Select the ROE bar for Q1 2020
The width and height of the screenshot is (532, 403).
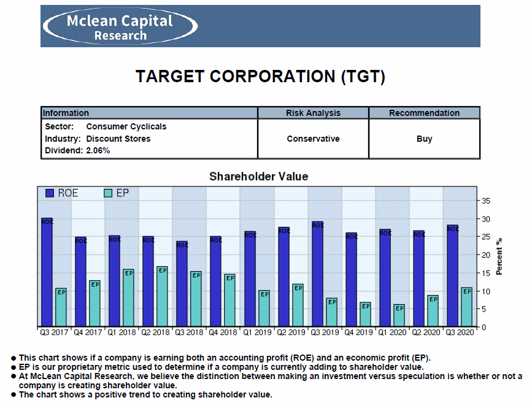click(385, 278)
